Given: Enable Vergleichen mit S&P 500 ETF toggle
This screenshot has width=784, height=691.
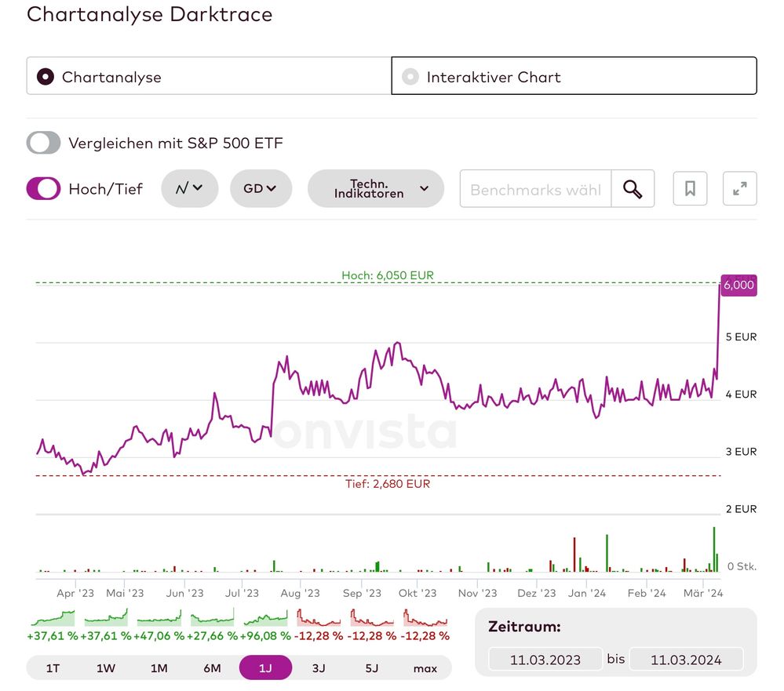Looking at the screenshot, I should pyautogui.click(x=43, y=143).
